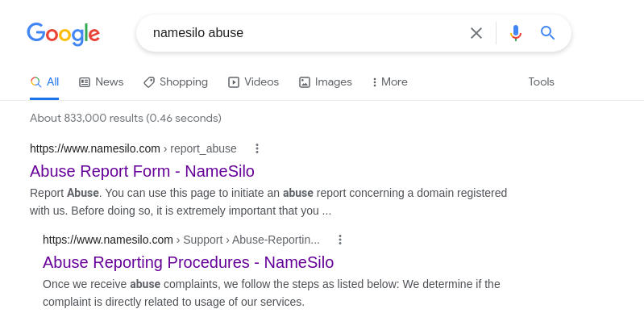
Task: Click the Videos play icon
Action: (233, 82)
